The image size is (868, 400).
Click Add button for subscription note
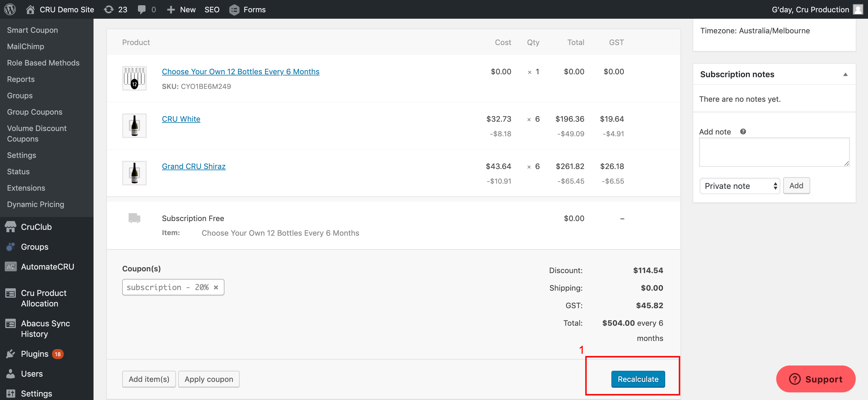click(x=796, y=186)
